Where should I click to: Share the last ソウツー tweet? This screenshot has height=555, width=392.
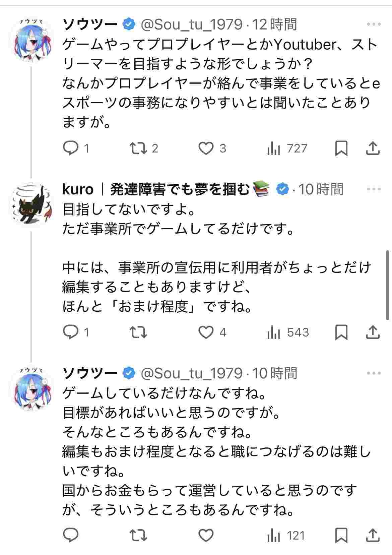click(373, 535)
